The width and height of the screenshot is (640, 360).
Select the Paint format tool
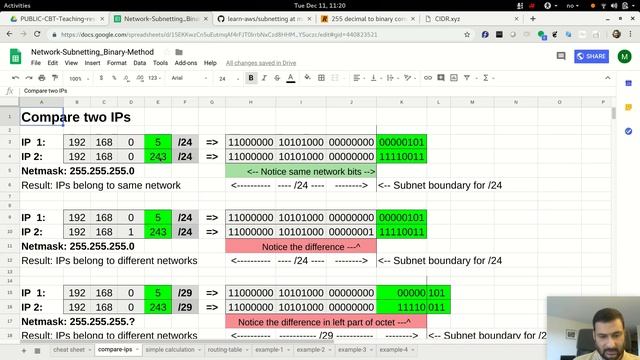[x=55, y=78]
